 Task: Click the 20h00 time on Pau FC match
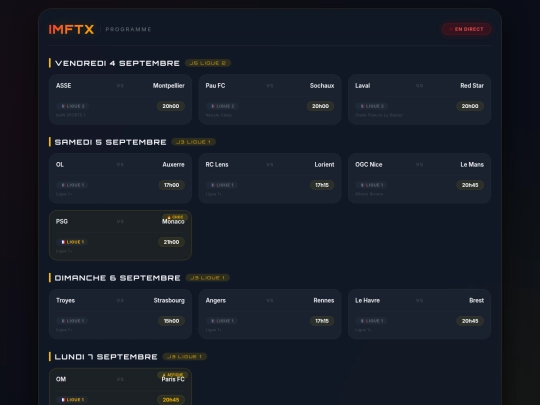(x=320, y=106)
